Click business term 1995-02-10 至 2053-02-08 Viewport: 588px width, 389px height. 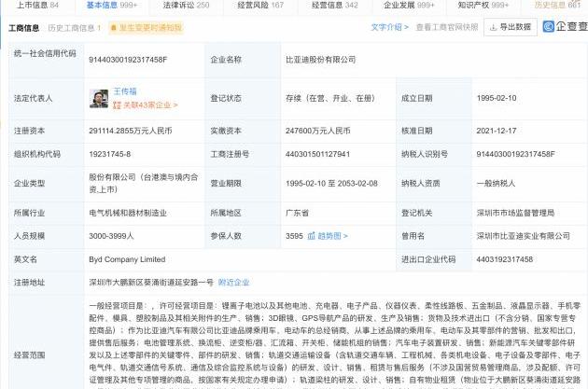click(331, 184)
